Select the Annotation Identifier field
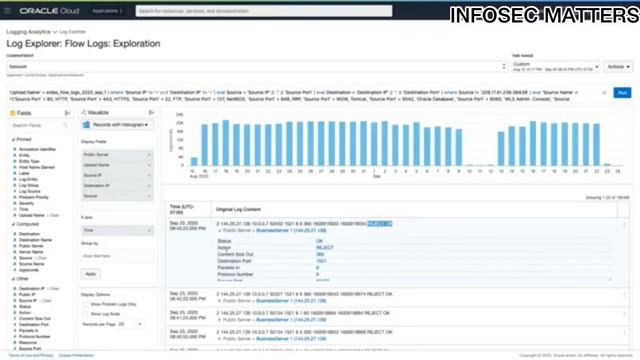The image size is (640, 360). (x=37, y=149)
